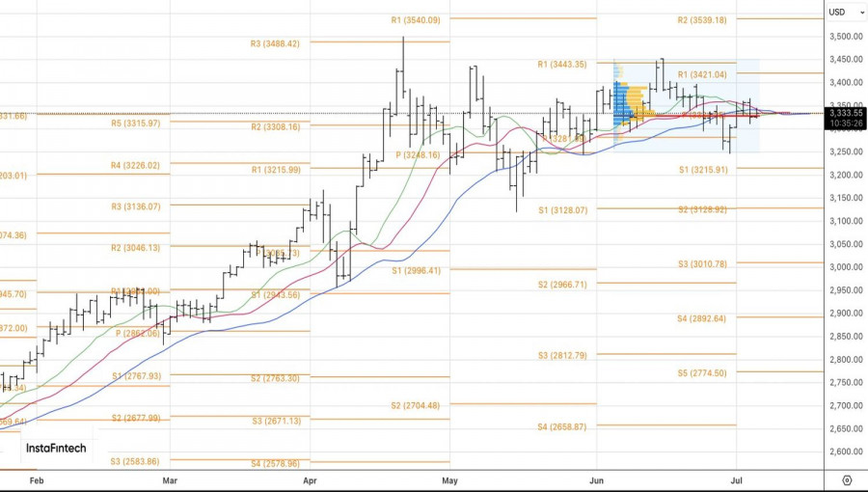The width and height of the screenshot is (868, 492).
Task: Click the 2,650.00 price axis label
Action: tap(846, 429)
